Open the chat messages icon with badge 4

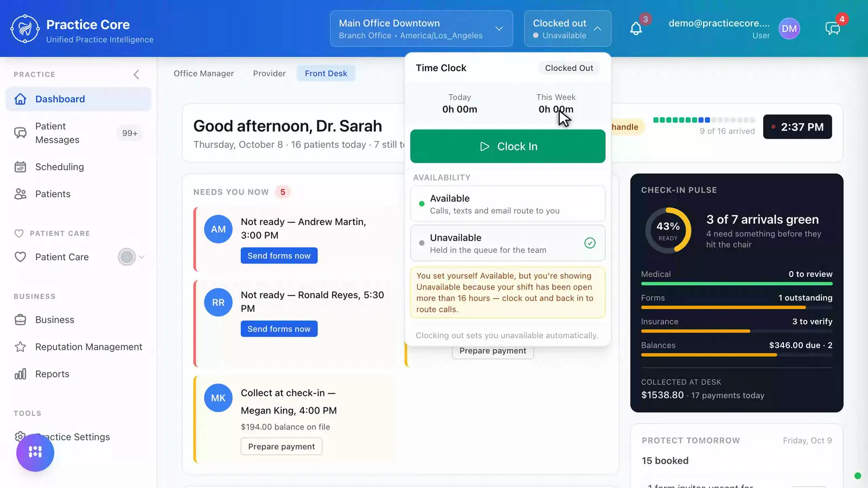pyautogui.click(x=833, y=29)
